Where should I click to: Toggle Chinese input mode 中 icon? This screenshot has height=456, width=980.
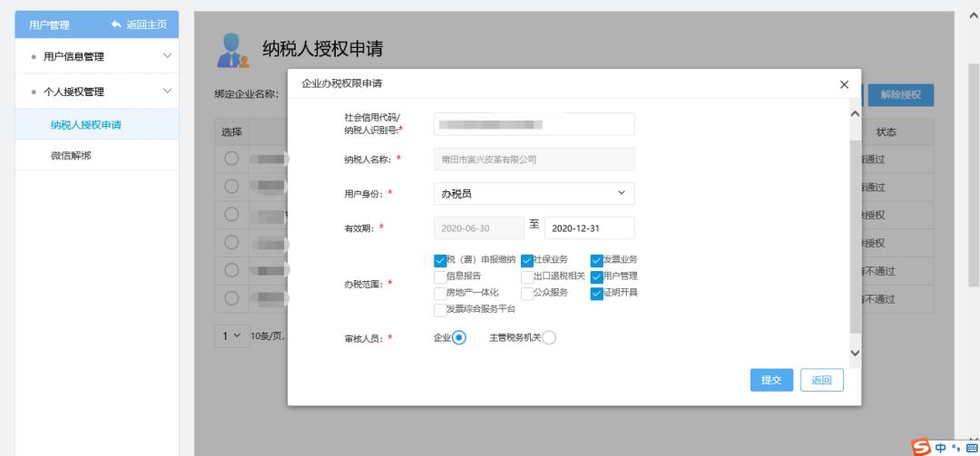(941, 448)
